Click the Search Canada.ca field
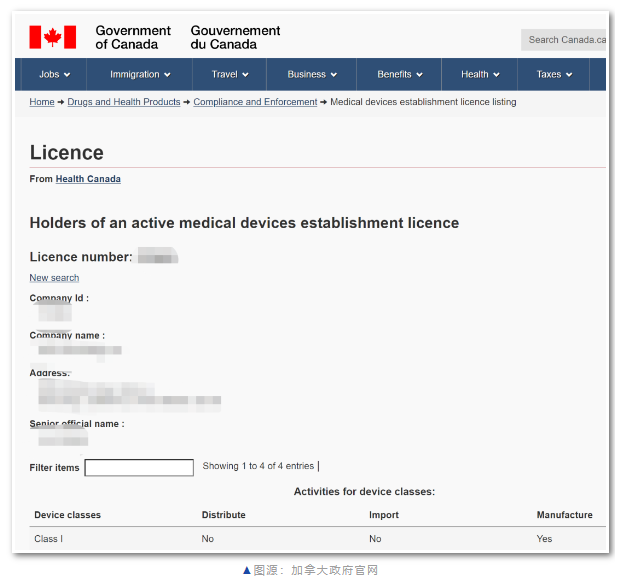638x588 pixels. (x=563, y=40)
